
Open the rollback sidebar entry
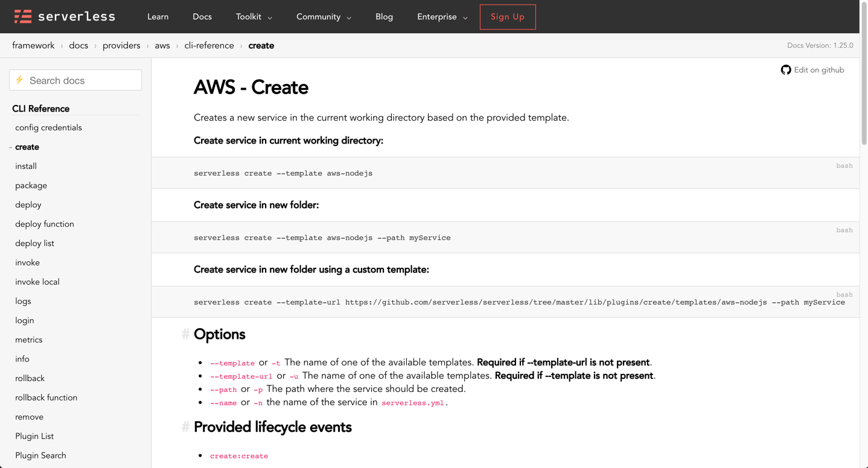click(30, 379)
